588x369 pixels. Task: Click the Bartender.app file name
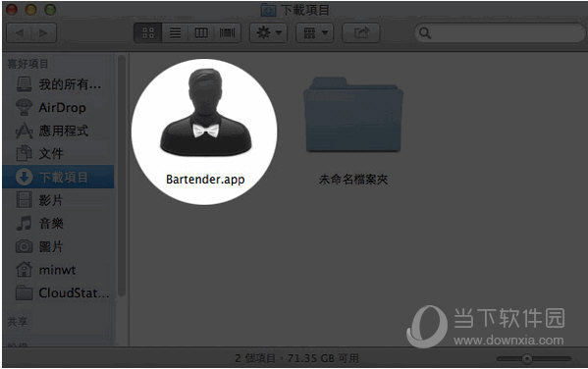click(x=205, y=180)
